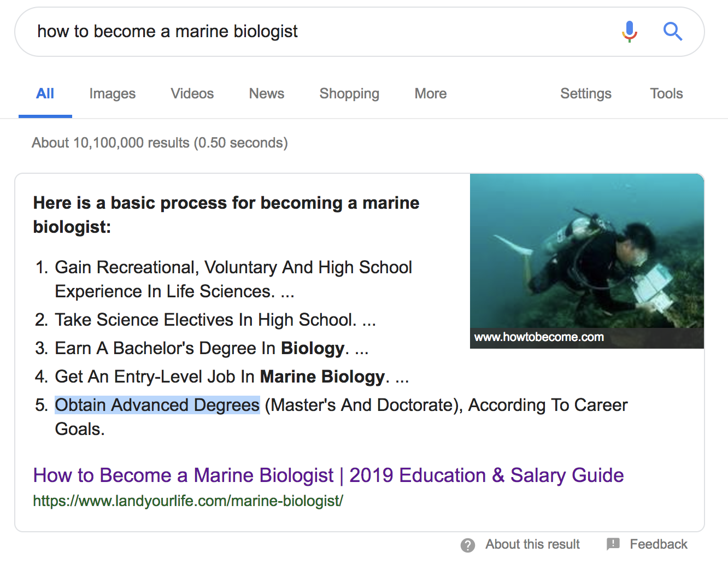This screenshot has width=728, height=576.
Task: Click the About this result text
Action: pyautogui.click(x=533, y=544)
